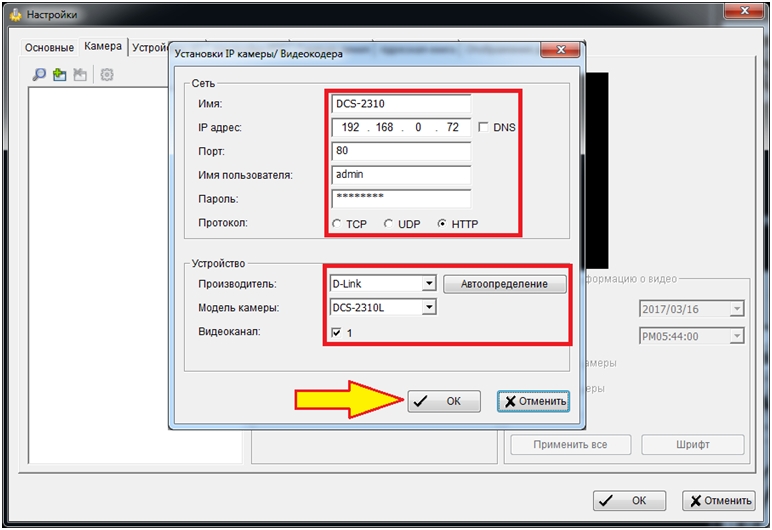This screenshot has width=772, height=530.
Task: Click the Имя field containing DCS-2310
Action: point(401,104)
